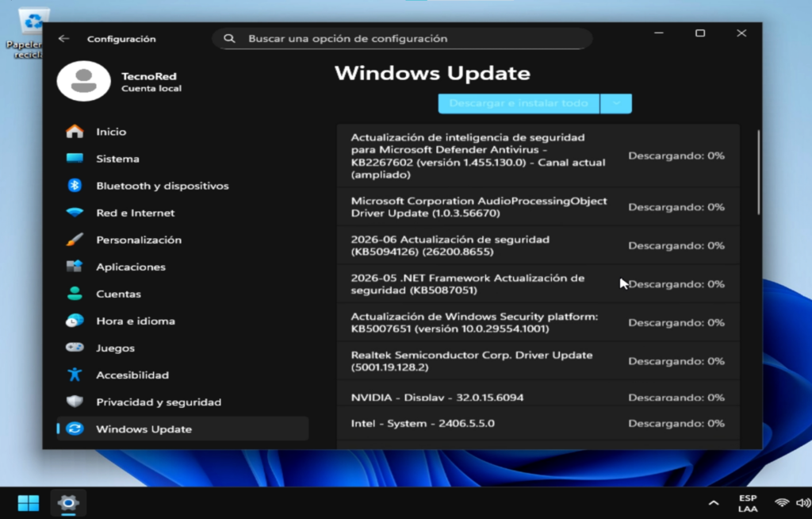Click Descargando: 0% beside Intel System update

point(676,423)
